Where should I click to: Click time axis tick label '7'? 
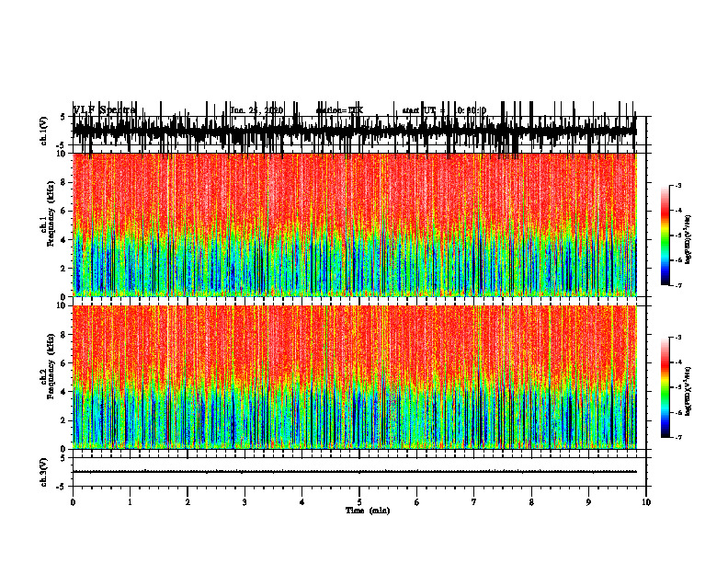[474, 502]
